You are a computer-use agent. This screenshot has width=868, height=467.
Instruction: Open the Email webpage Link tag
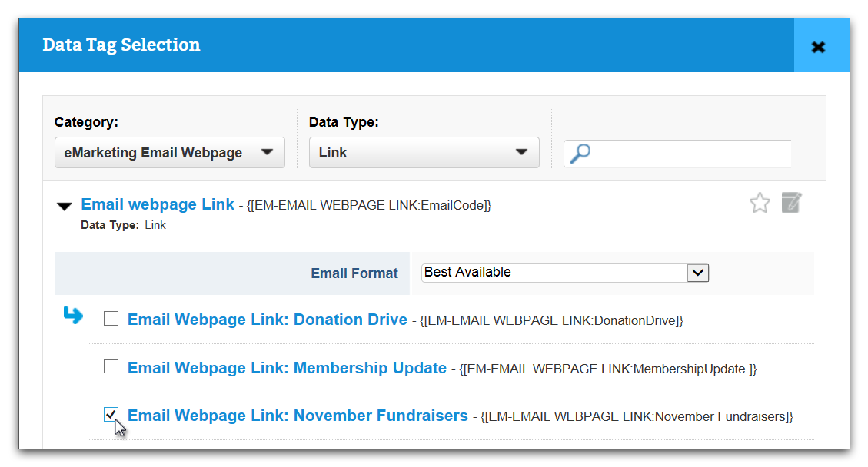pyautogui.click(x=157, y=204)
